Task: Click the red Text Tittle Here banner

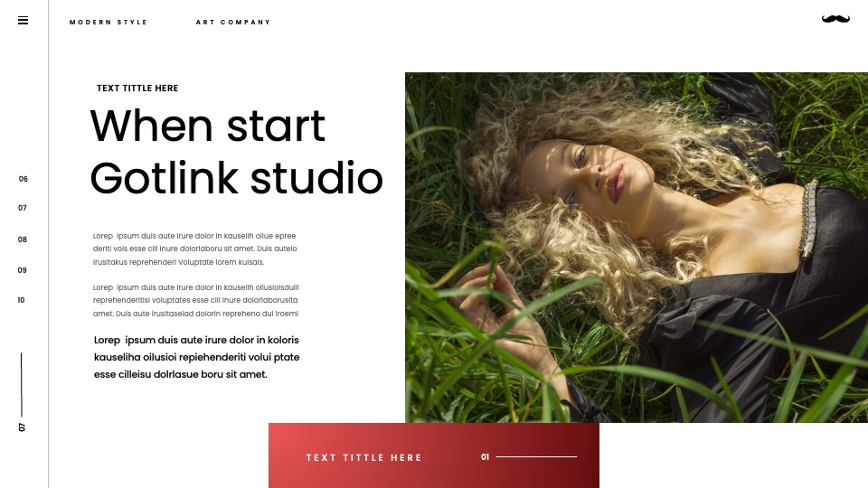Action: click(x=434, y=455)
